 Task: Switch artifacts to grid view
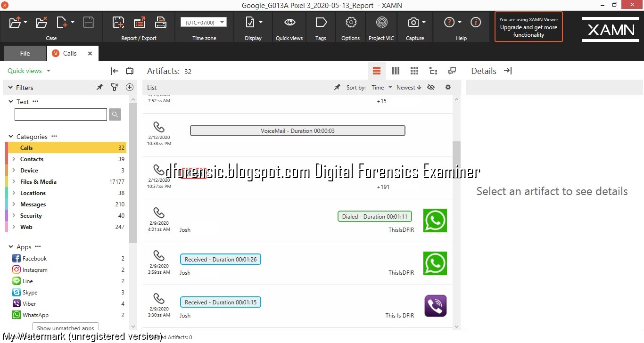tap(414, 71)
